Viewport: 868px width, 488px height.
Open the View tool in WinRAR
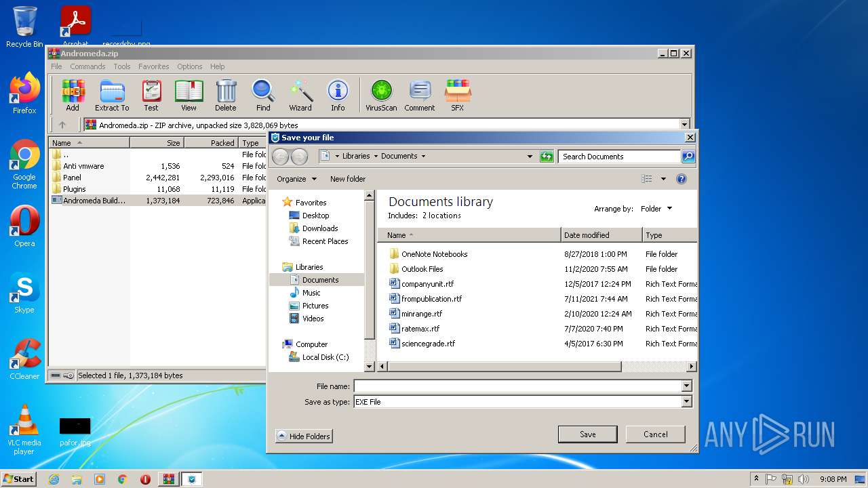[189, 95]
